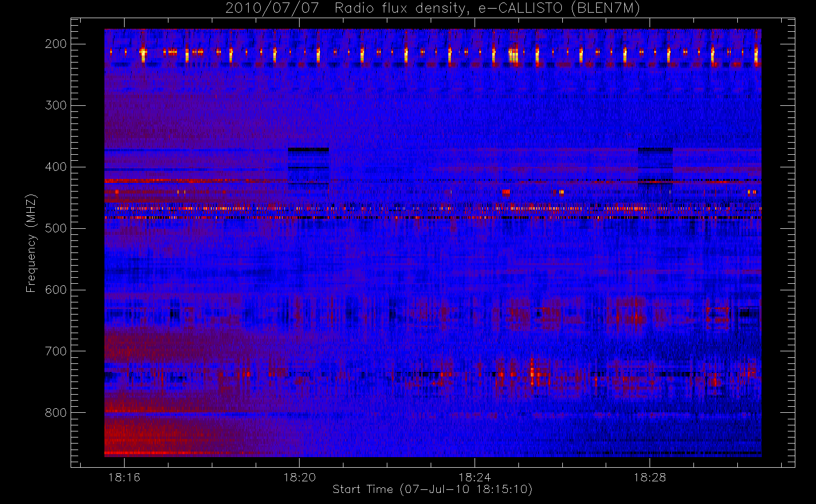The height and width of the screenshot is (504, 816).
Task: Click the 'Start Time (07-Jul-10 18:15:10)' label
Action: click(x=433, y=489)
